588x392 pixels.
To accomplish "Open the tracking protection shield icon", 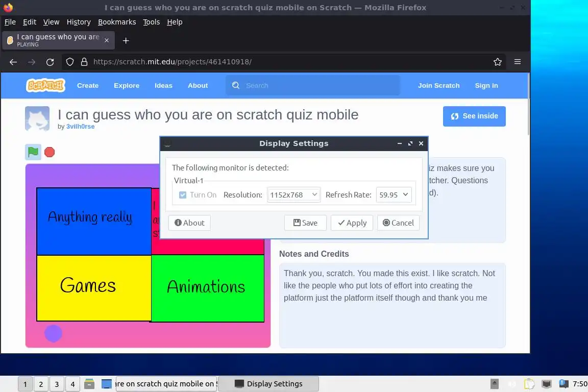I will (x=70, y=62).
